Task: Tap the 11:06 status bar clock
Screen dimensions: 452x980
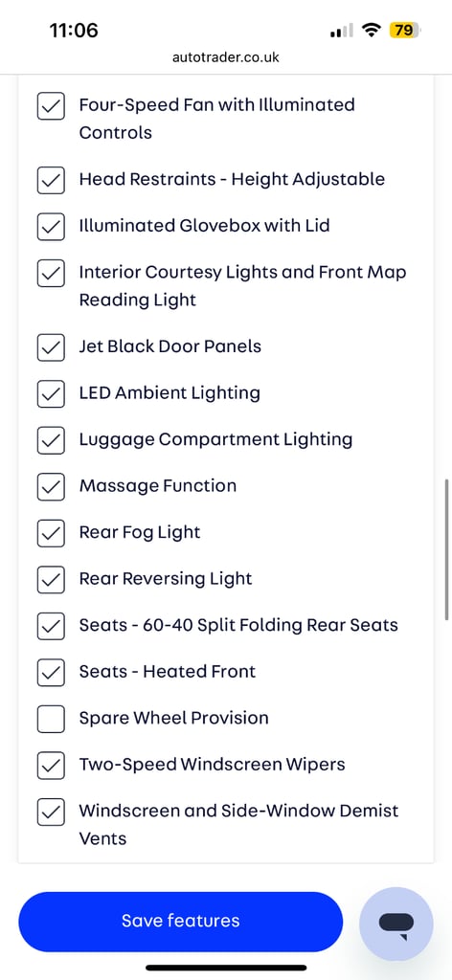Action: (x=74, y=30)
